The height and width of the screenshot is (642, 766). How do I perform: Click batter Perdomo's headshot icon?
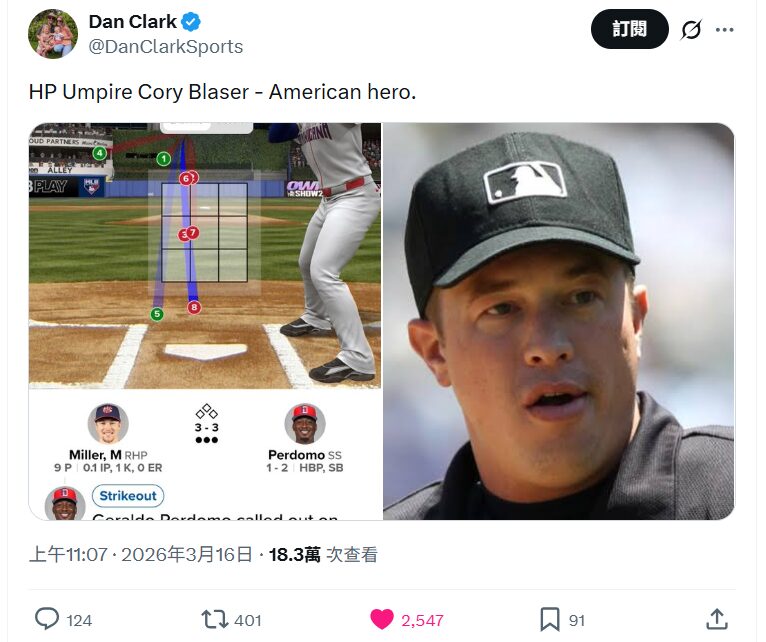[x=304, y=424]
